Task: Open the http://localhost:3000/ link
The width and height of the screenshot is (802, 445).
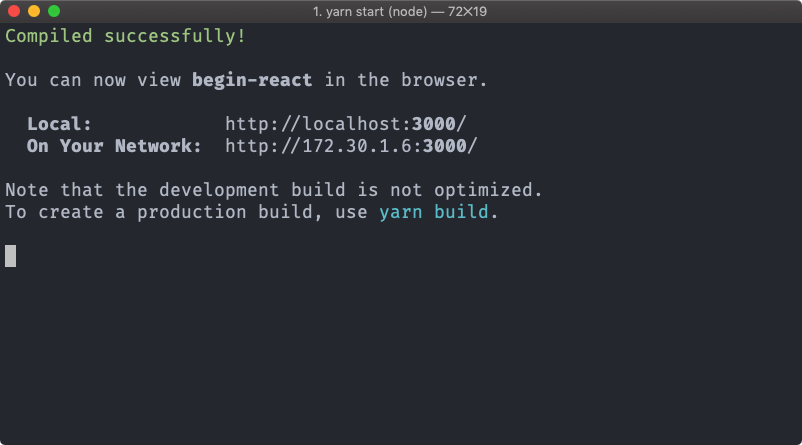Action: pos(346,124)
